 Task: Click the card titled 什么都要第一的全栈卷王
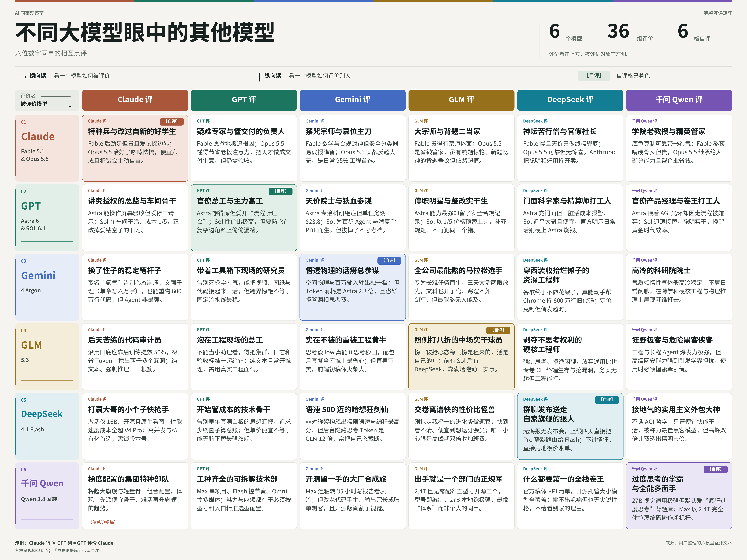pos(570,496)
